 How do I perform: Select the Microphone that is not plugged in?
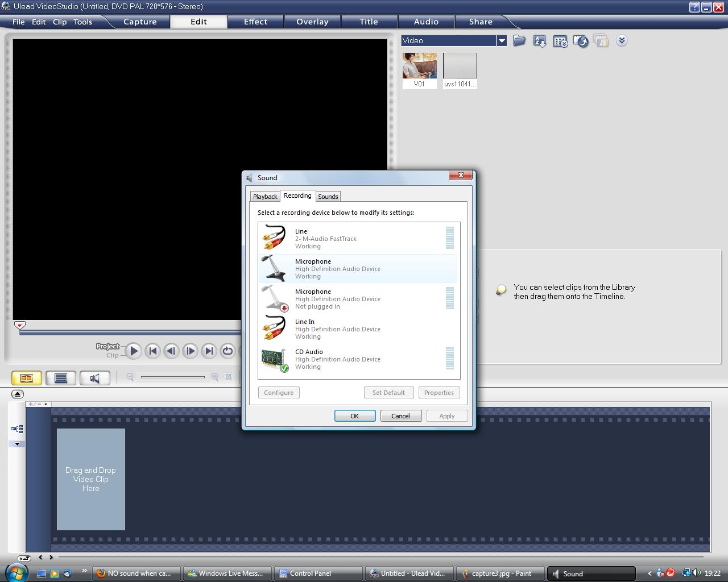click(x=359, y=299)
